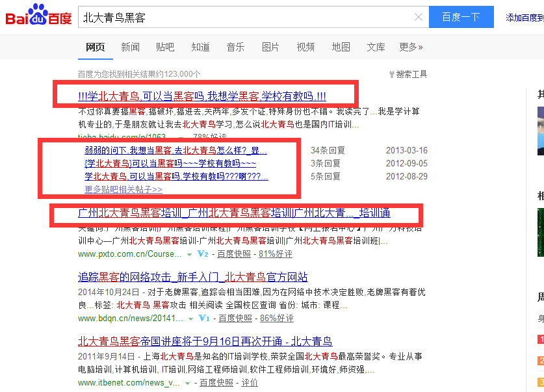This screenshot has height=392, width=544.
Task: Open 百度快照 for the bdqn.cn result
Action: [x=235, y=318]
